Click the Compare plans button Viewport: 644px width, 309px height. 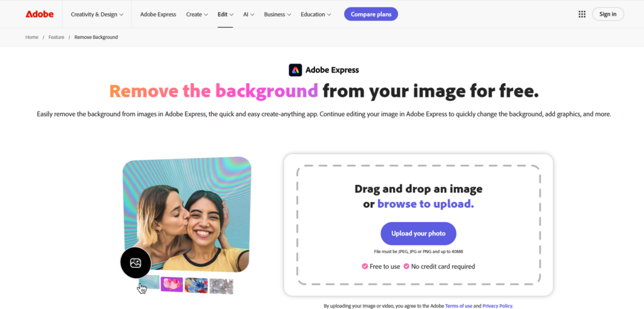coord(371,14)
